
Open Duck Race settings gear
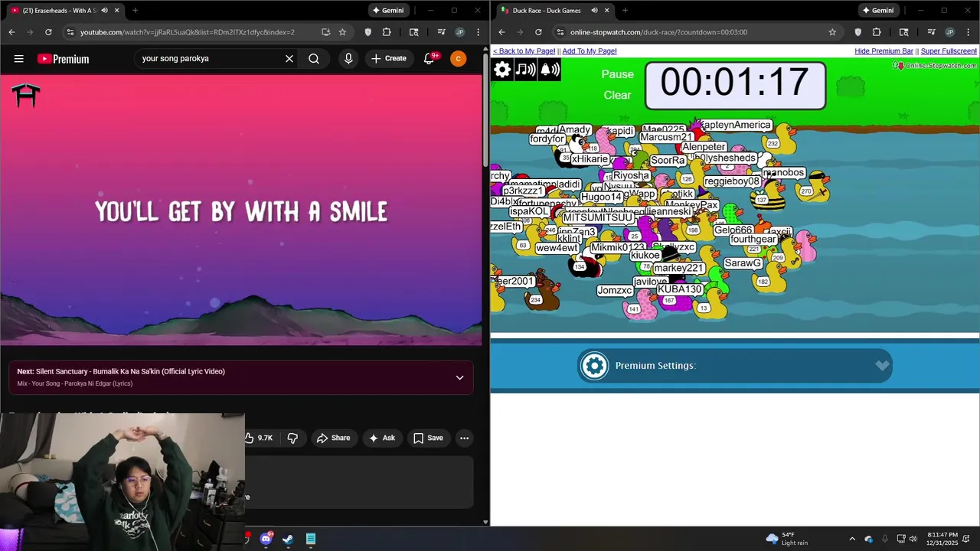click(x=502, y=70)
